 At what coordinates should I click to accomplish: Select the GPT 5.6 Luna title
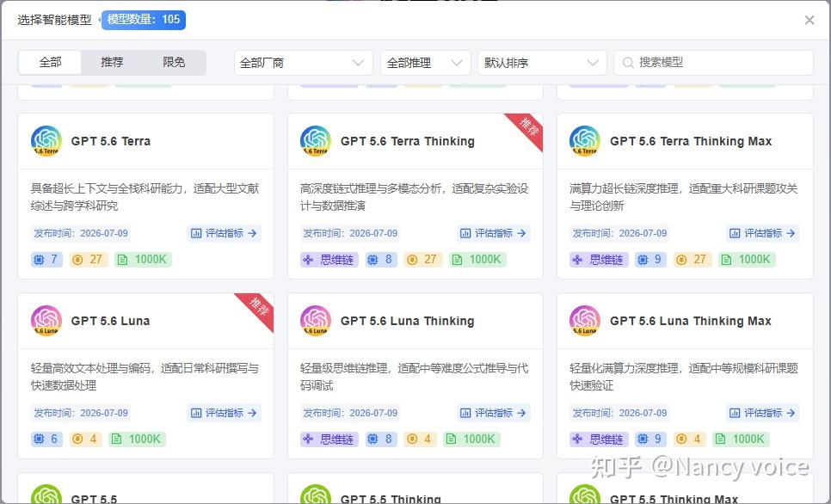tap(110, 321)
